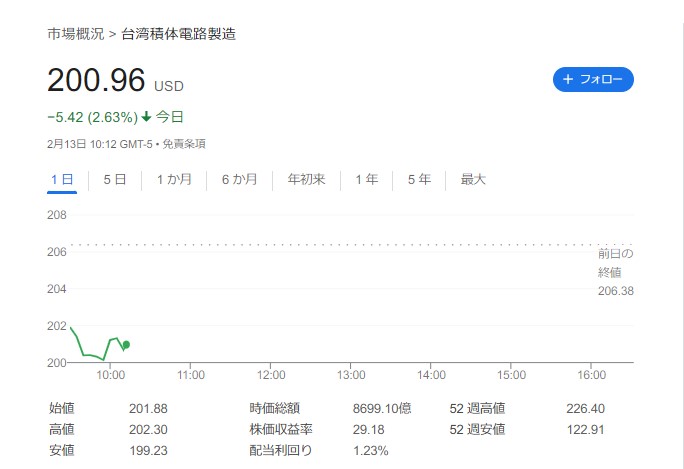Open the 免責条項 disclaimer link
Image resolution: width=684 pixels, height=469 pixels.
point(184,144)
